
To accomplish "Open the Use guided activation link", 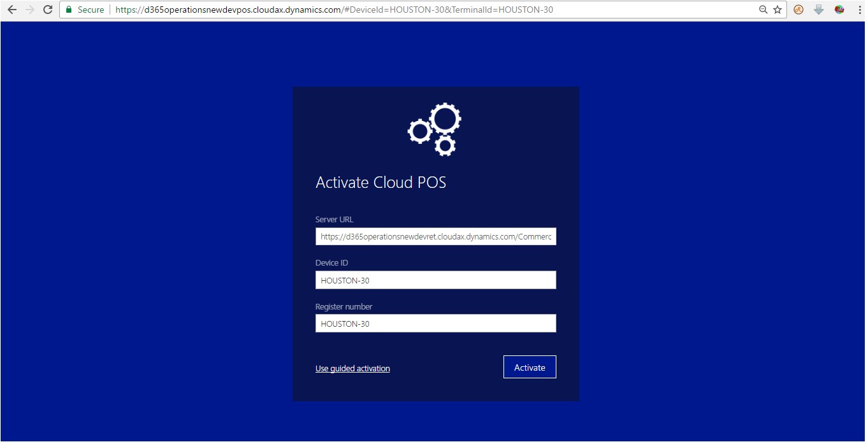I will tap(352, 369).
